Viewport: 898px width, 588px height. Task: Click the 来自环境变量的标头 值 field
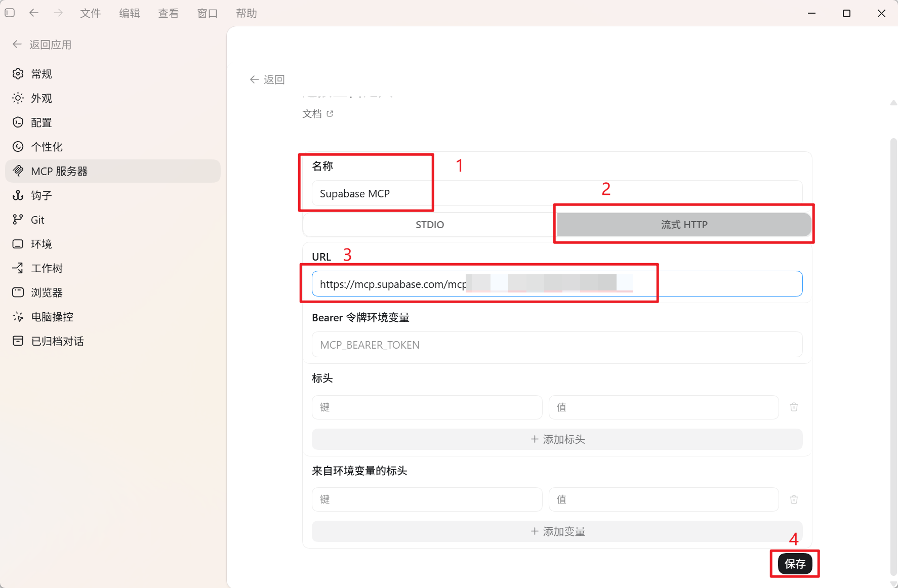coord(664,499)
